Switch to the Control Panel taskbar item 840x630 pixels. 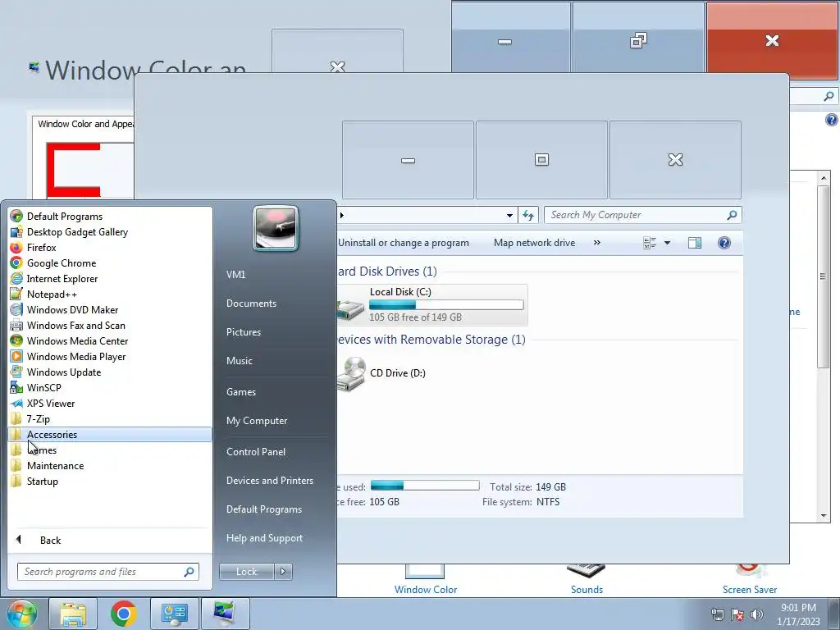click(x=174, y=614)
